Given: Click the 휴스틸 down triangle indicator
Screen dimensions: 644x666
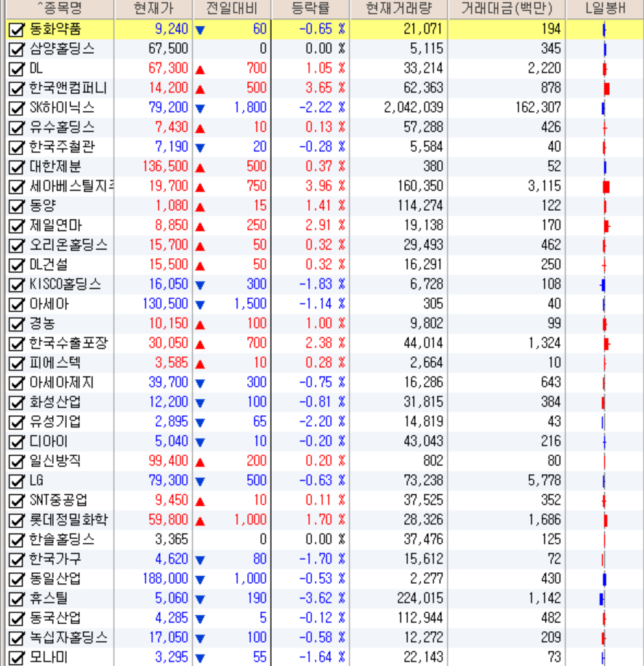Looking at the screenshot, I should 201,599.
